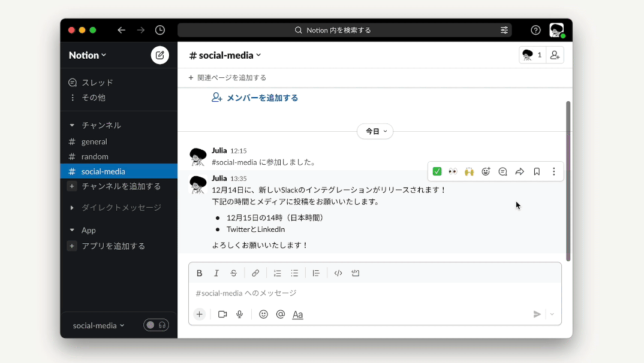Insert a link using the link icon
644x363 pixels.
click(255, 273)
